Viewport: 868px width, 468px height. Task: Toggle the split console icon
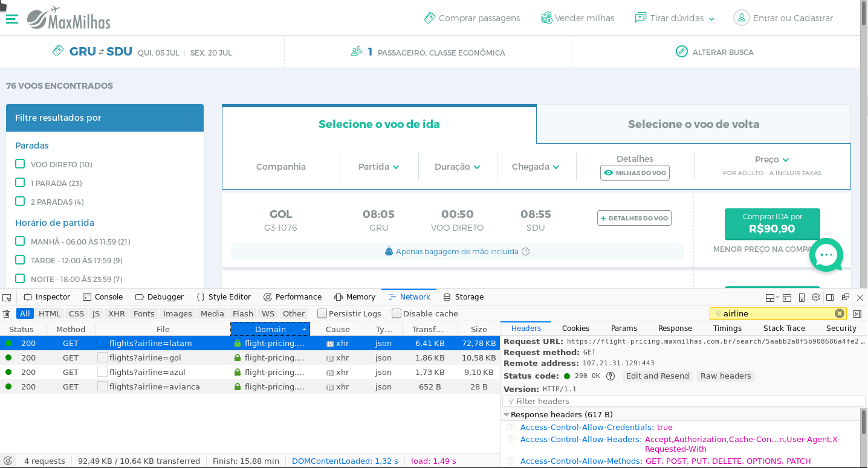coord(787,297)
